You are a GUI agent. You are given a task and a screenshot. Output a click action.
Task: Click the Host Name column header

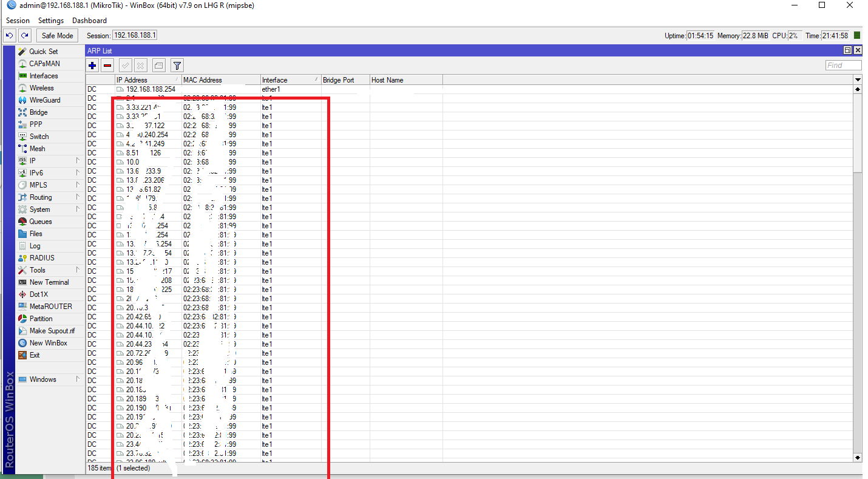(406, 80)
